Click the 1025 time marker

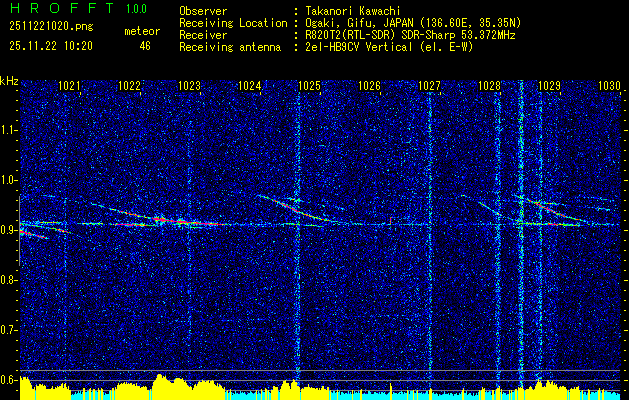(x=309, y=85)
